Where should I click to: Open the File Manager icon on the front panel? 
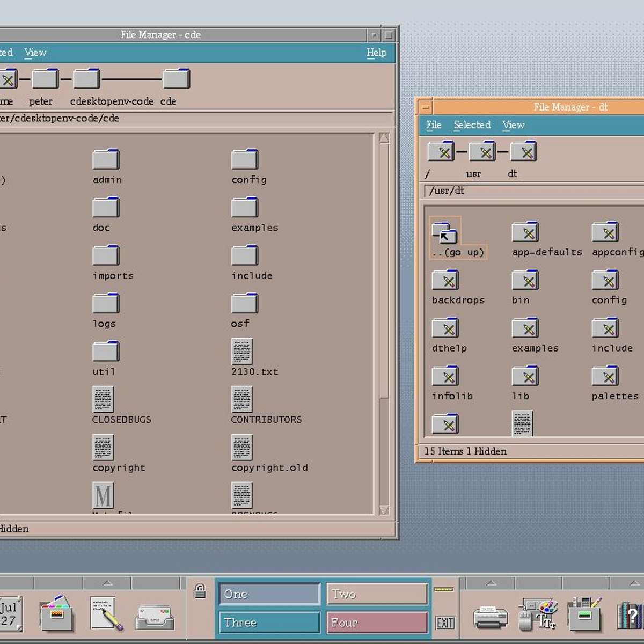click(57, 616)
